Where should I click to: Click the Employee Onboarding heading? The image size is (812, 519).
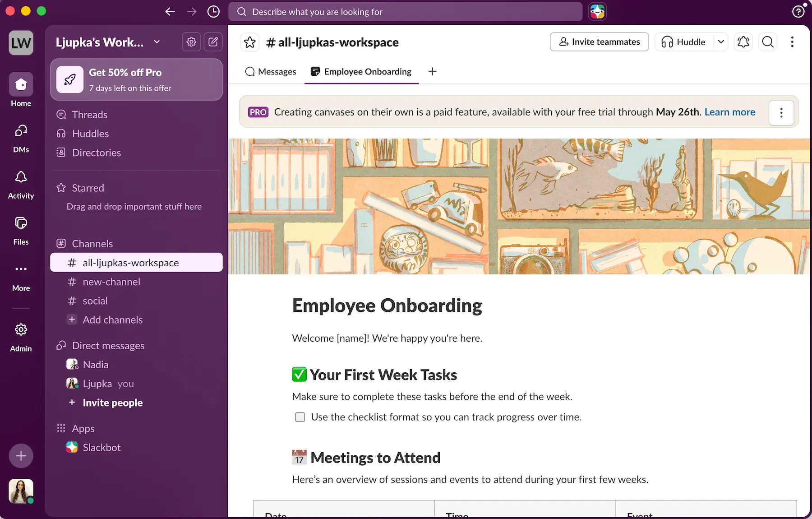point(387,306)
